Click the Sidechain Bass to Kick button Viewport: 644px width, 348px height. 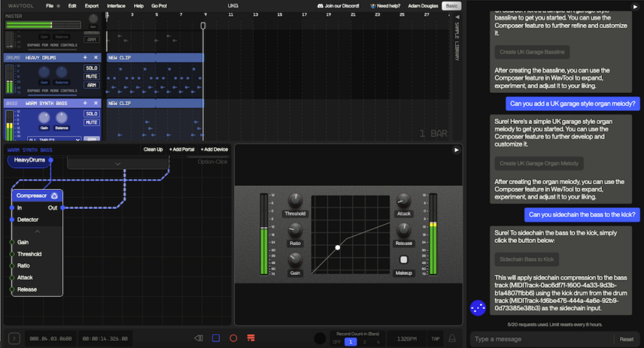click(527, 259)
